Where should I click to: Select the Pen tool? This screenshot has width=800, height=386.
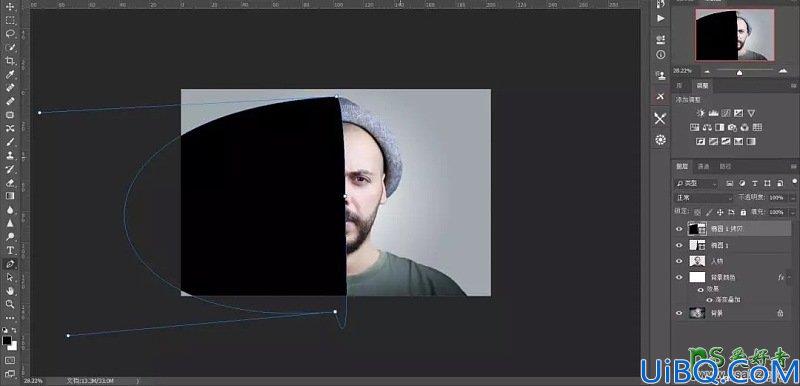pos(10,264)
